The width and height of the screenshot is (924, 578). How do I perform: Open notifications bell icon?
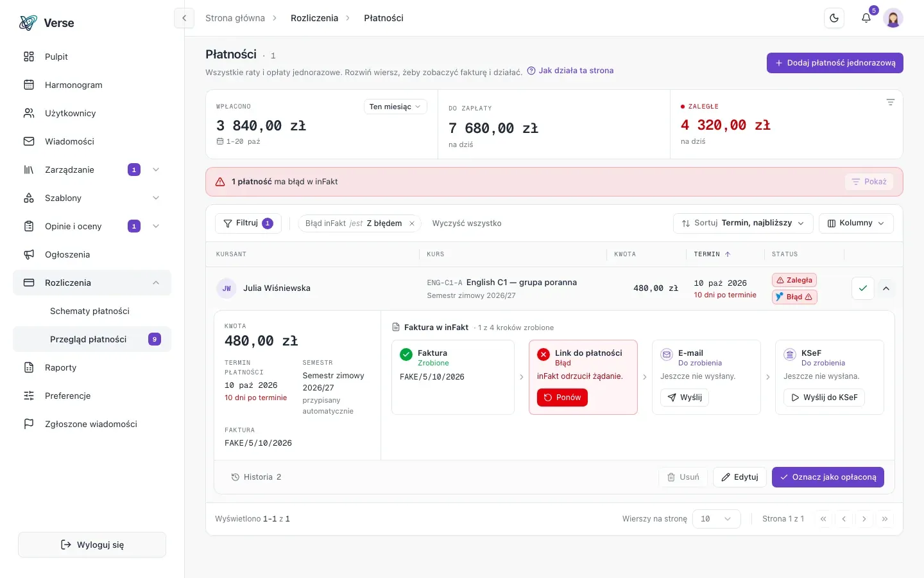pyautogui.click(x=866, y=18)
